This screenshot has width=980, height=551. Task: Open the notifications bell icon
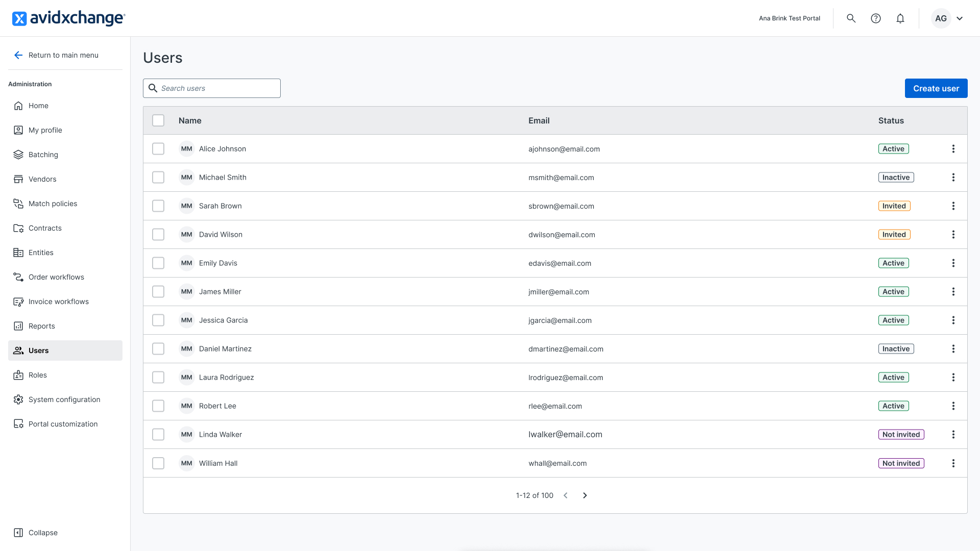900,18
